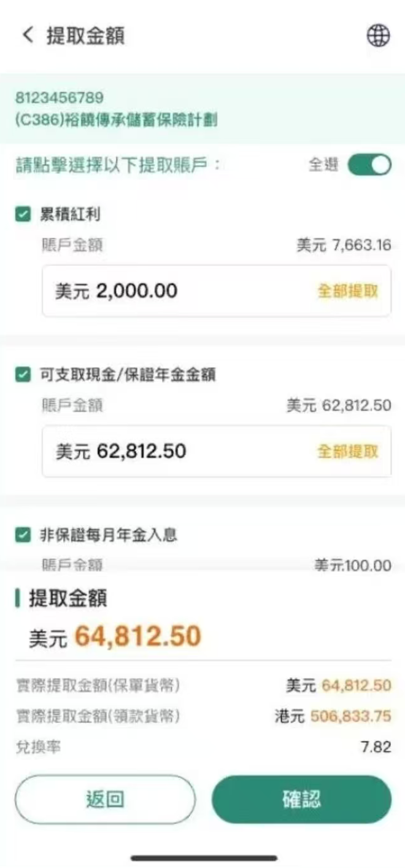Uncheck 可支取現金/保證年金金額 checkbox
This screenshot has height=868, width=405.
pyautogui.click(x=23, y=375)
